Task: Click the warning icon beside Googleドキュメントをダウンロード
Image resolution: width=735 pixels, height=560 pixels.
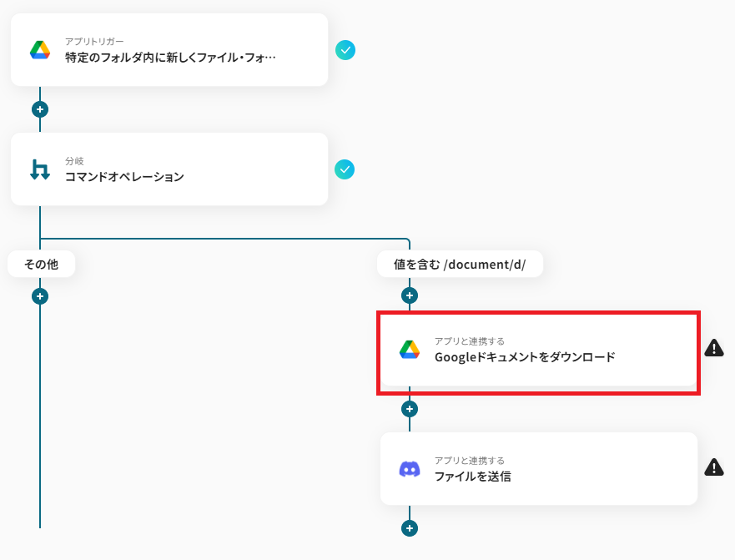Action: point(714,348)
